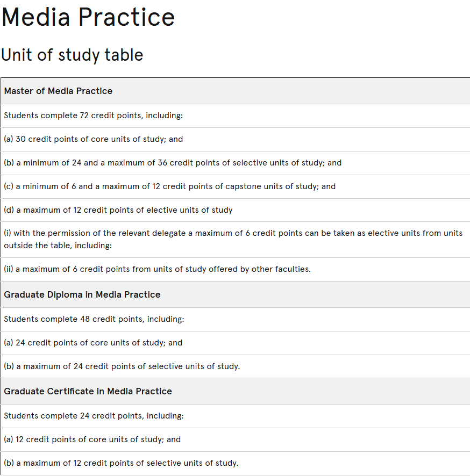Select the 24 credit points core units row
This screenshot has height=476, width=470.
[x=235, y=343]
